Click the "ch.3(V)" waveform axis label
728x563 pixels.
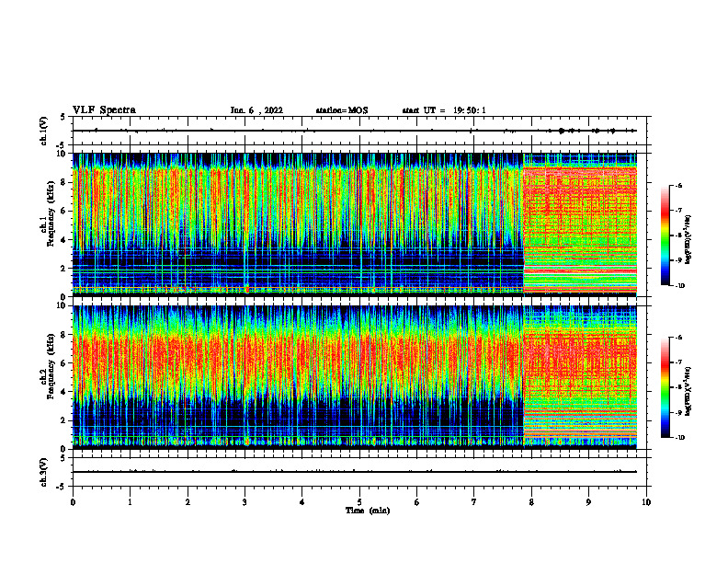coord(44,472)
